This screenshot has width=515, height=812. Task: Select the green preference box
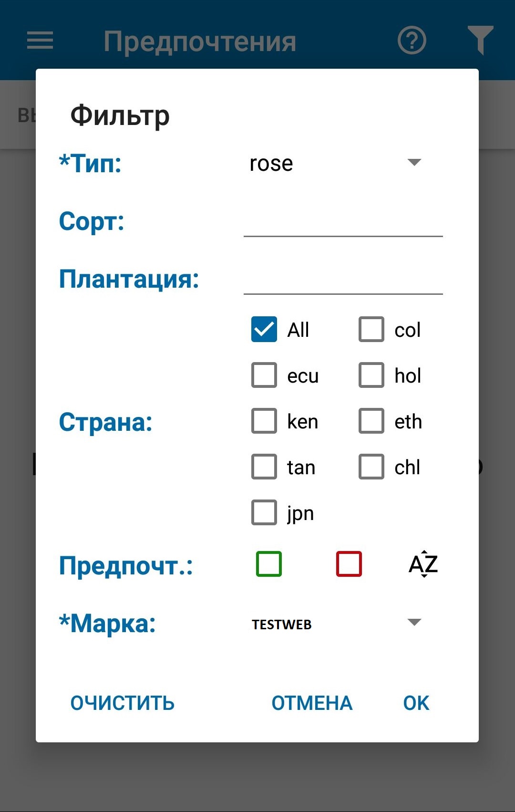[x=269, y=564]
